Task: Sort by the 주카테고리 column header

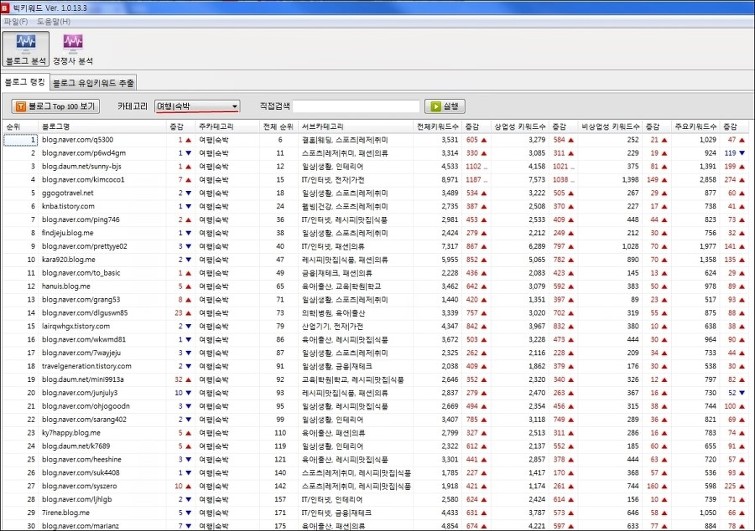Action: click(x=227, y=127)
